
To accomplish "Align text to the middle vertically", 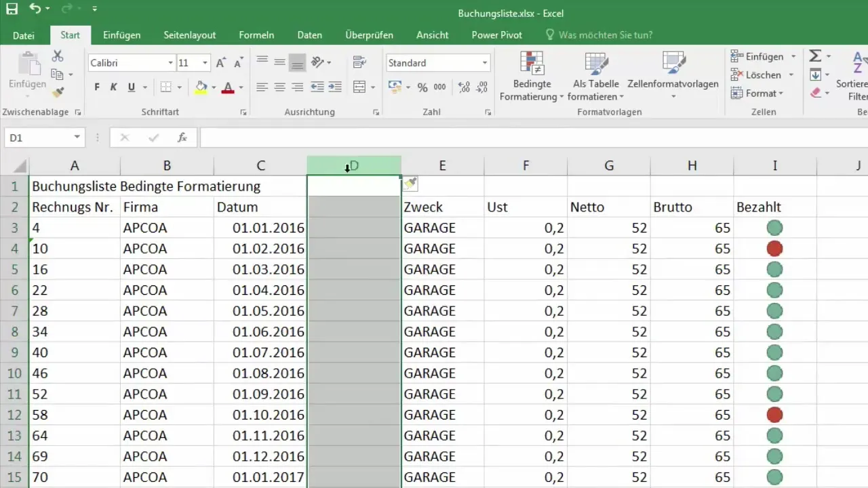I will point(279,62).
